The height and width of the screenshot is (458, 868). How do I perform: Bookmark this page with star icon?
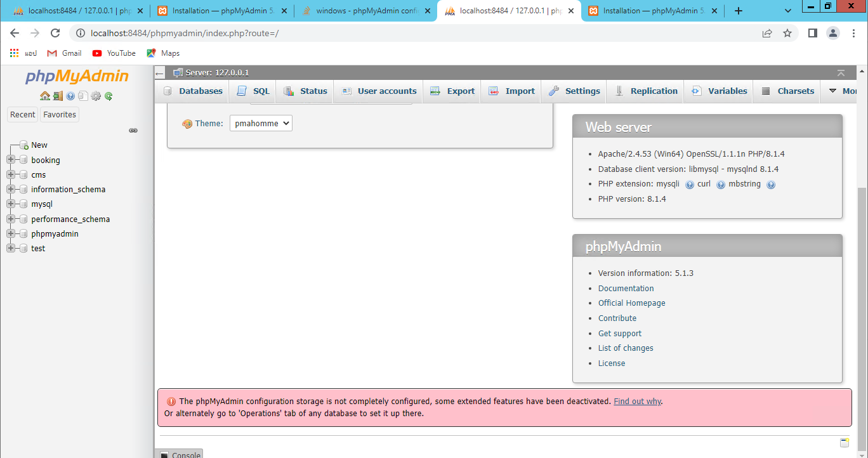point(787,33)
